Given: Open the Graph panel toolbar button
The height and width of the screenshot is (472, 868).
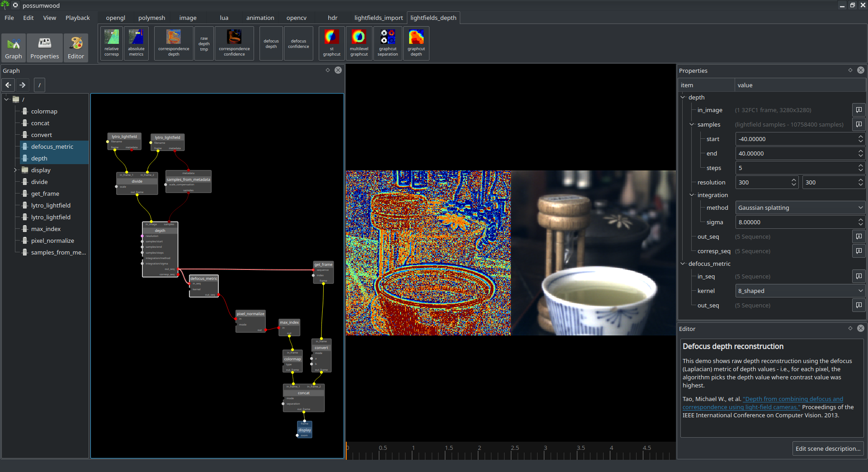Looking at the screenshot, I should point(14,47).
